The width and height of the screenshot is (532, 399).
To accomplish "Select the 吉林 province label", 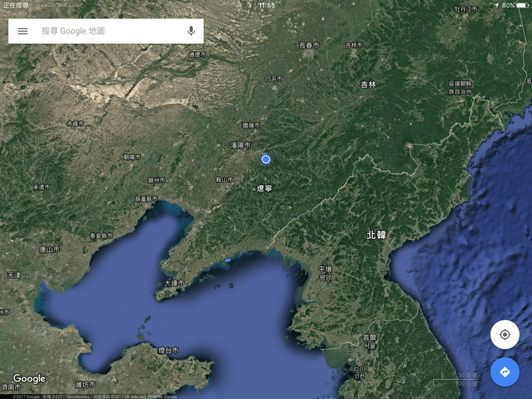I will point(368,84).
